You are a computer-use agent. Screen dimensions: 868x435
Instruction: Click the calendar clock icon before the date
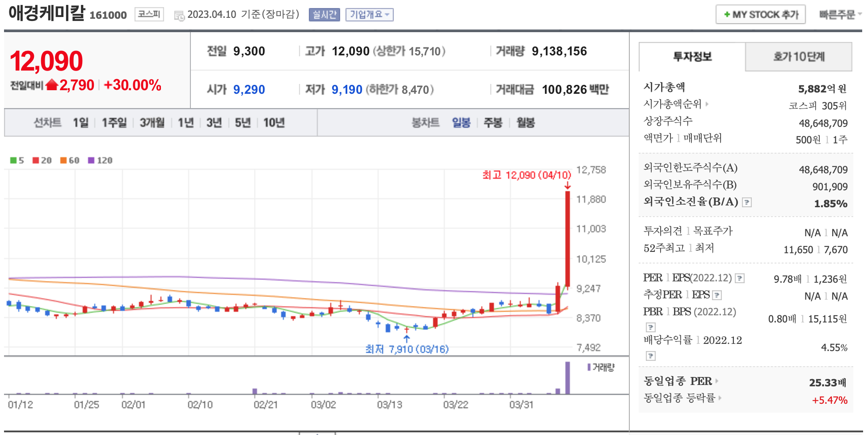179,16
